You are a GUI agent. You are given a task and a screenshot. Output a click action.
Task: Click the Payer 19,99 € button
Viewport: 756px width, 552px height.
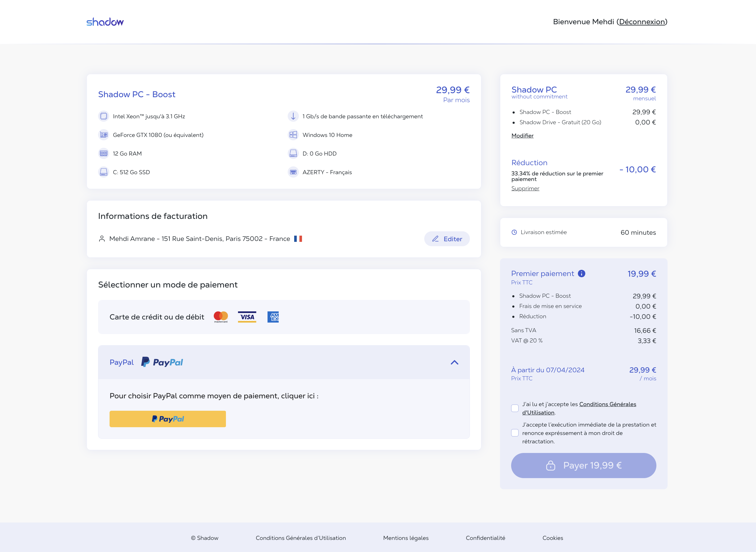pyautogui.click(x=584, y=465)
